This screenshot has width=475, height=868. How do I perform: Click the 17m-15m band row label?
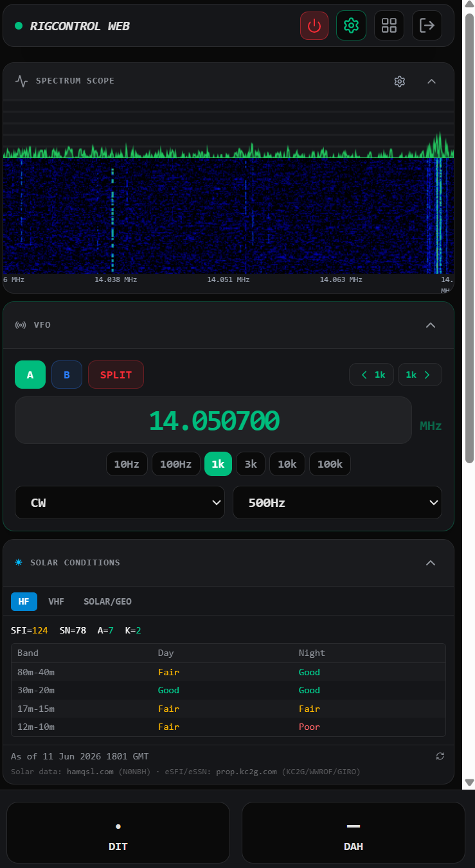36,709
